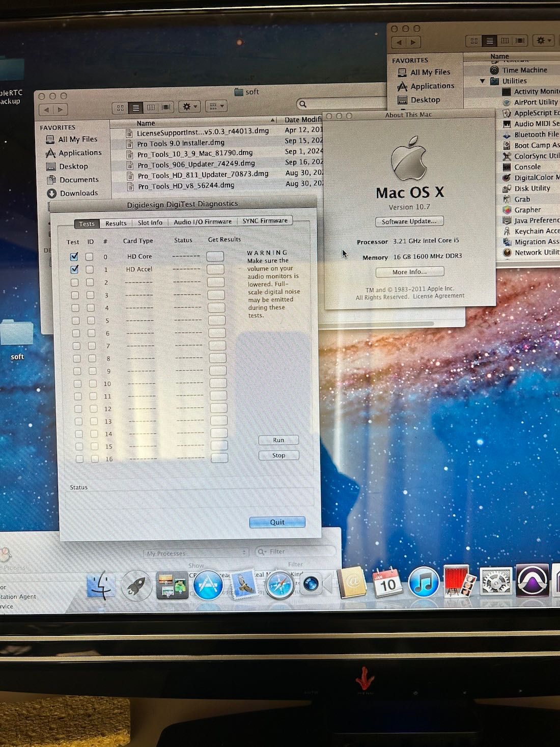This screenshot has width=560, height=747.
Task: Open the SYNC Firmware tab
Action: point(265,220)
